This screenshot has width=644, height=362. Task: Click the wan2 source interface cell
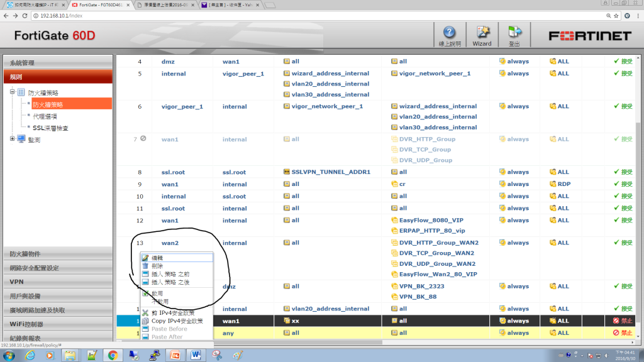(x=170, y=243)
